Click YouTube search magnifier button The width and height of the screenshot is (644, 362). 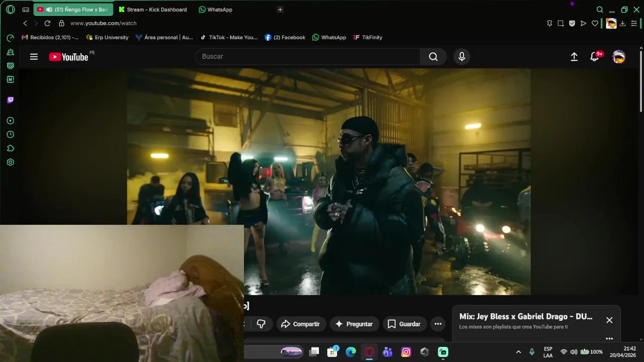point(433,56)
